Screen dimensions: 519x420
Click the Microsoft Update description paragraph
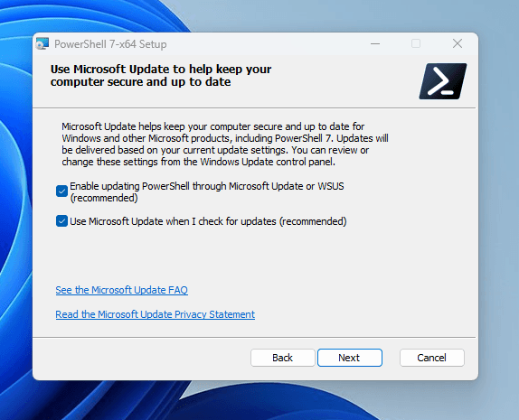[225, 145]
